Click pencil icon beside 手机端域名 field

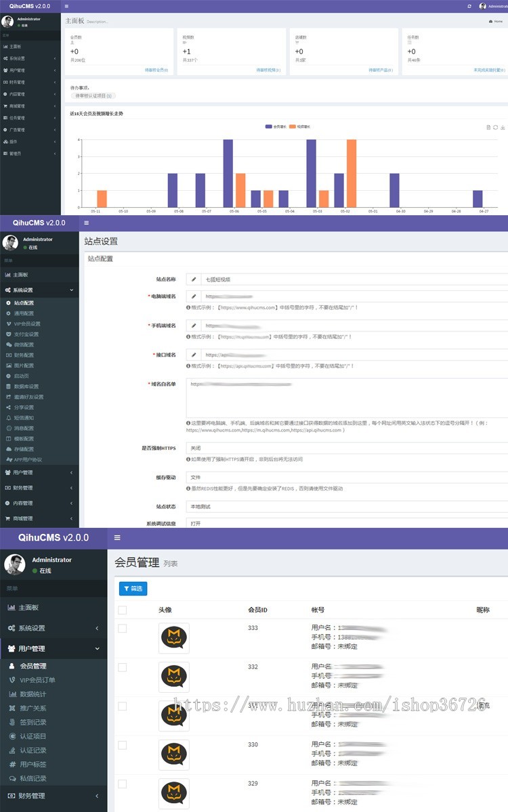click(193, 325)
